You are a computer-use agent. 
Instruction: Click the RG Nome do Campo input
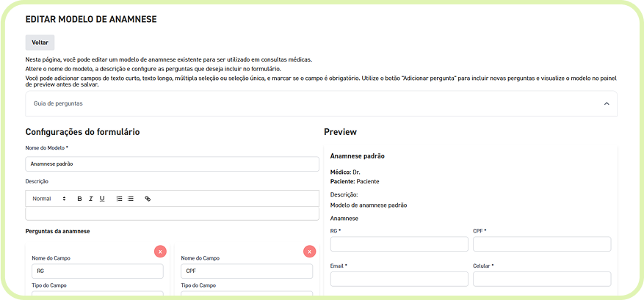pos(98,271)
